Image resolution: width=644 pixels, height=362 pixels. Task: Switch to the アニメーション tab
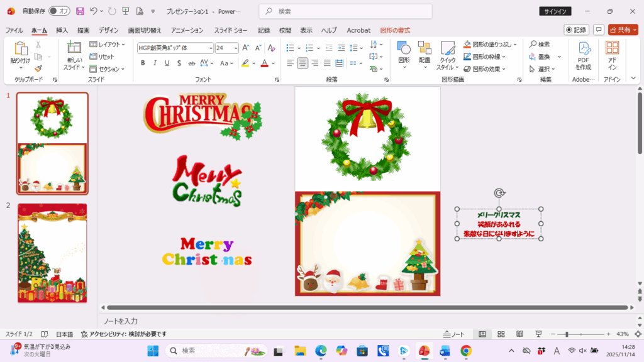pyautogui.click(x=187, y=30)
